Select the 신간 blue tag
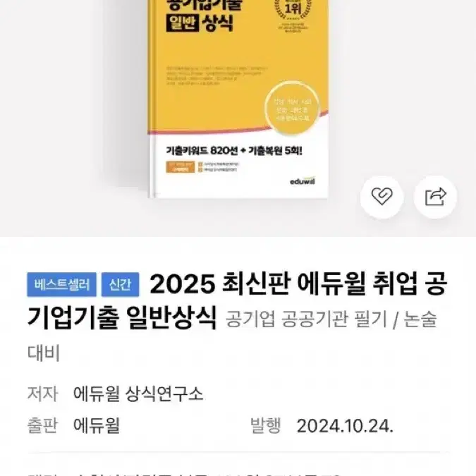The height and width of the screenshot is (476, 476). coord(120,285)
